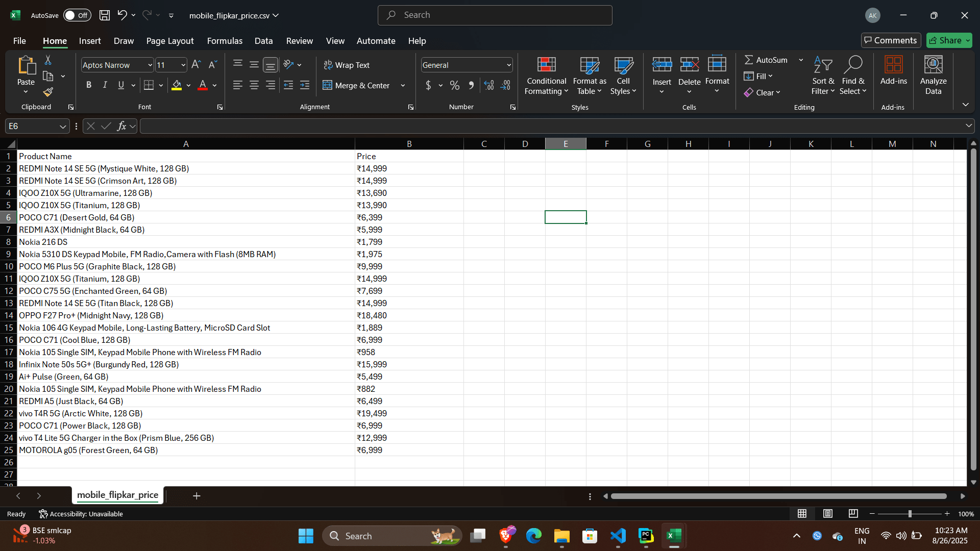Switch to the Data tab
The image size is (980, 551).
[264, 41]
